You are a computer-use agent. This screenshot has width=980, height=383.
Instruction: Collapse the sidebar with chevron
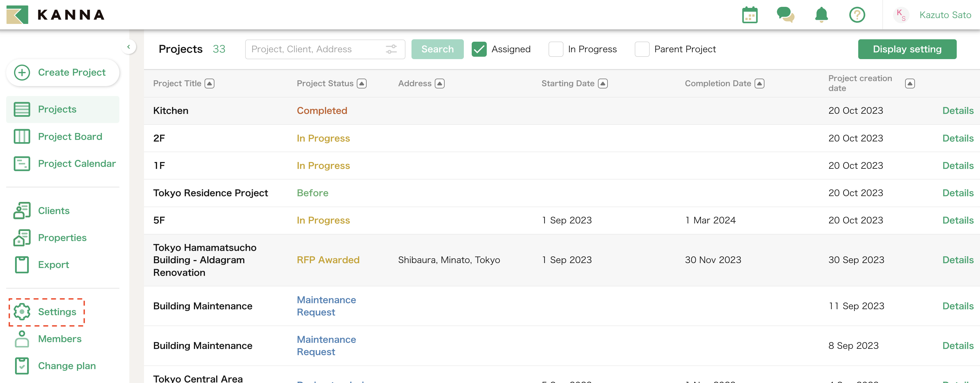pyautogui.click(x=129, y=47)
